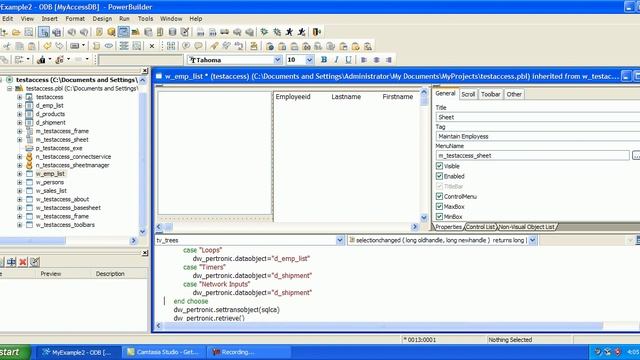Toggle the System Tree toolbar icon

[44, 32]
